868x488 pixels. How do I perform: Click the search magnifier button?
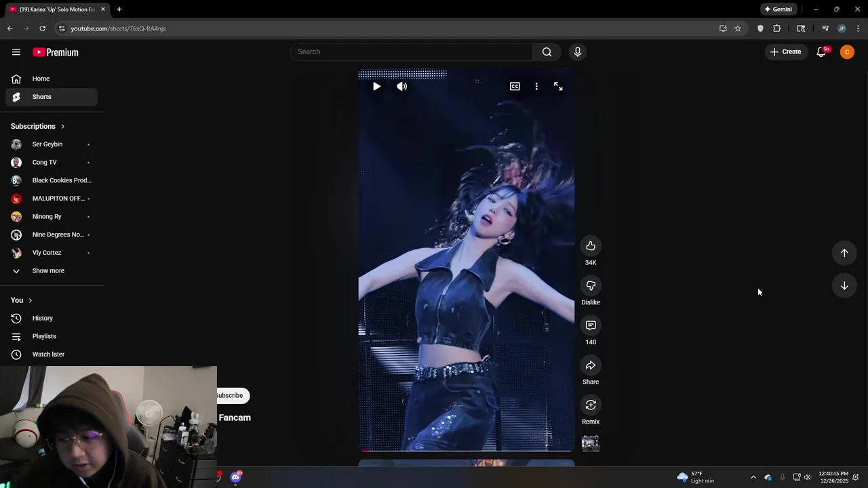pyautogui.click(x=547, y=52)
